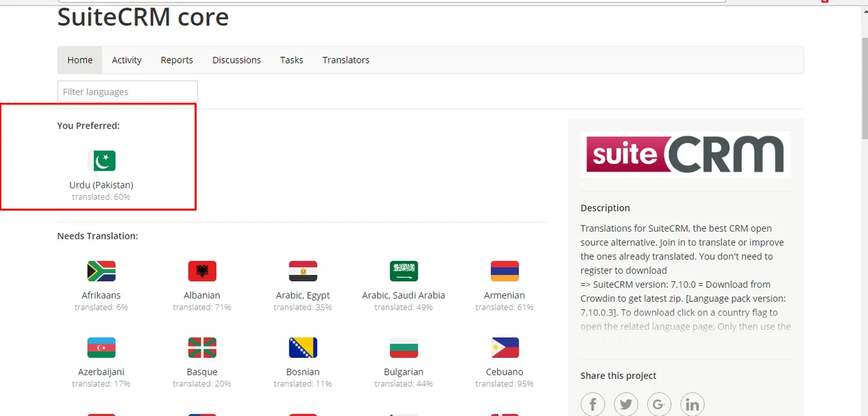
Task: Open the Cebuano flag icon
Action: (505, 348)
